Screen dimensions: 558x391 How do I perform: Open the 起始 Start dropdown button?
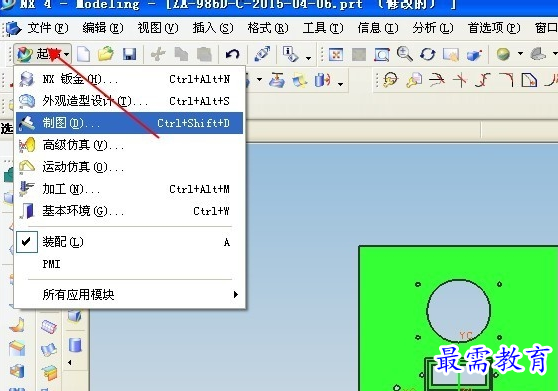(x=43, y=54)
